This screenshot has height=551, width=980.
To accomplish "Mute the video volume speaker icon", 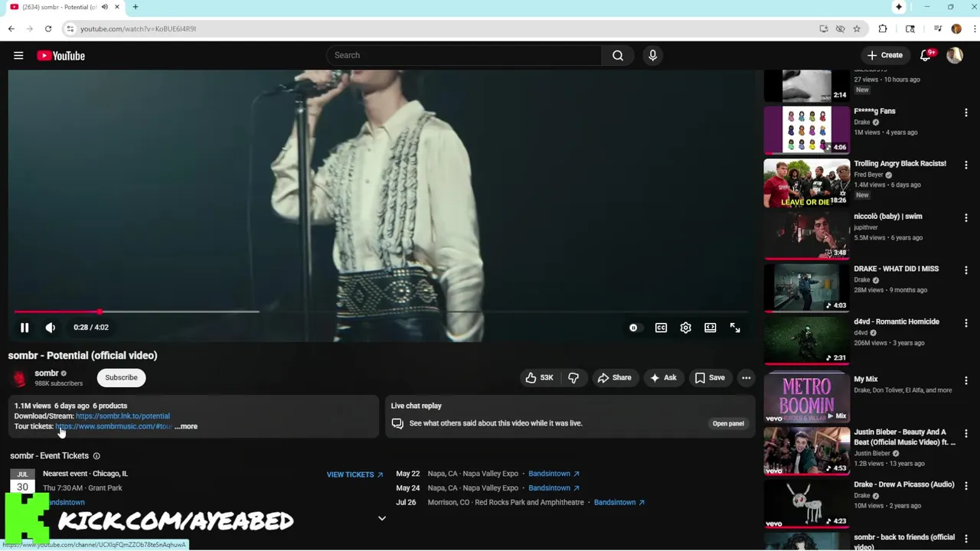I will pyautogui.click(x=51, y=328).
